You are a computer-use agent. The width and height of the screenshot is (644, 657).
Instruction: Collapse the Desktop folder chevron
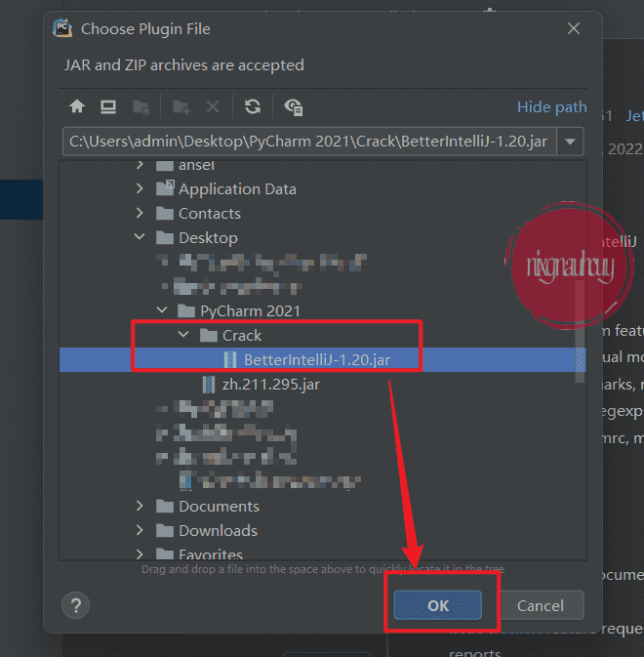pyautogui.click(x=140, y=237)
